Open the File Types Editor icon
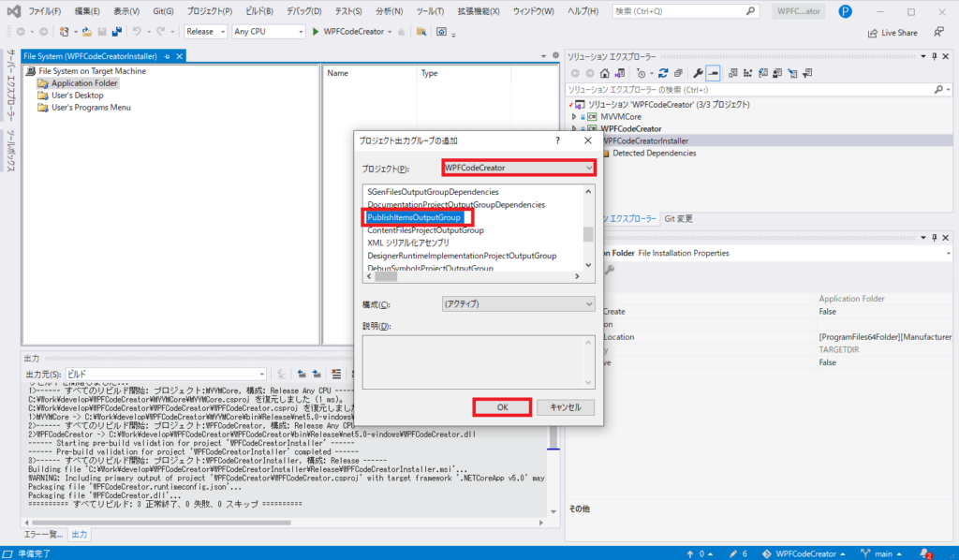The height and width of the screenshot is (560, 959). pyautogui.click(x=763, y=73)
